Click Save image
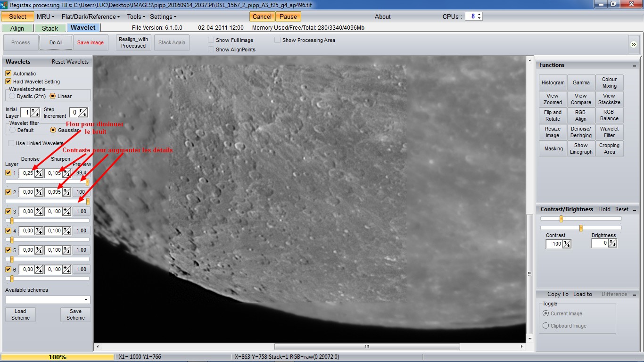644x362 pixels. (91, 42)
